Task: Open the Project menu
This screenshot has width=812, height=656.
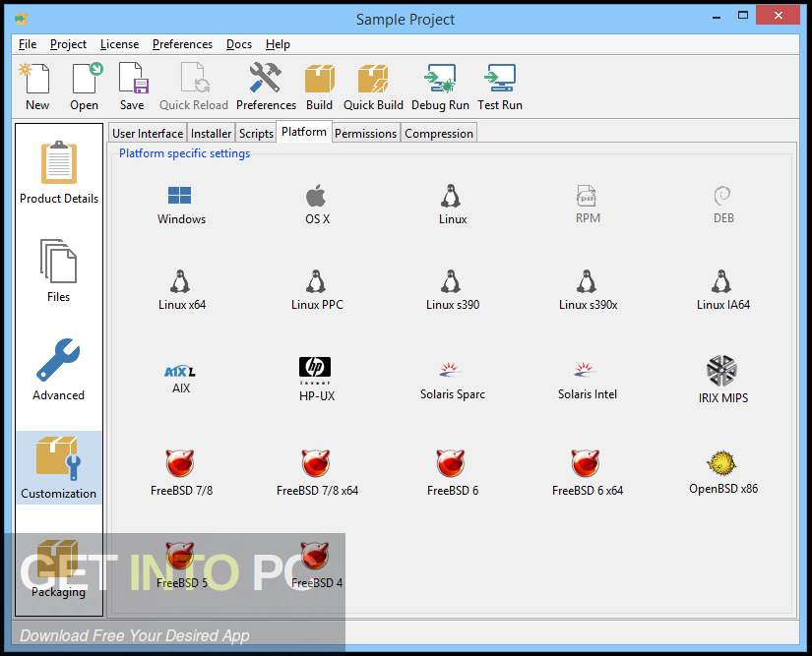Action: 68,44
